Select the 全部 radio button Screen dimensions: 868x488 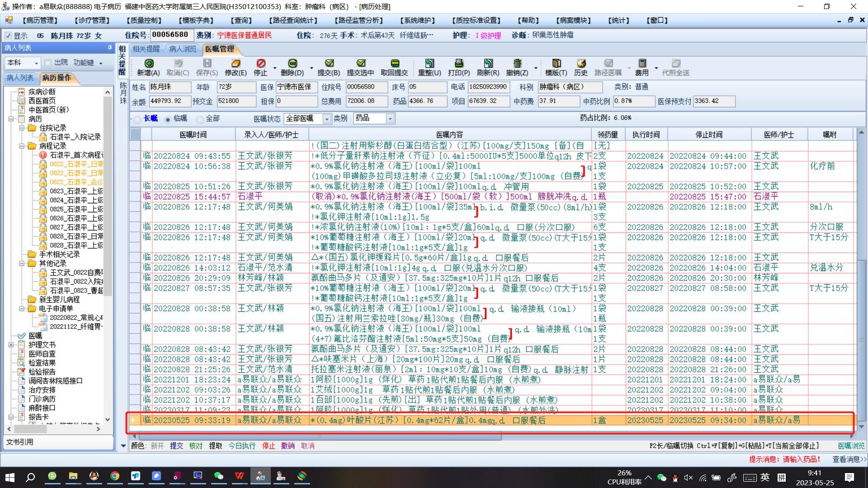(200, 119)
